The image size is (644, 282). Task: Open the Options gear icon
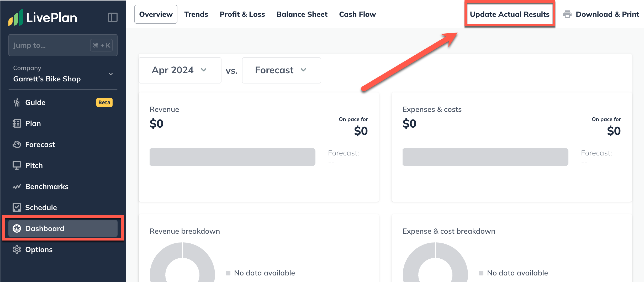[x=17, y=249]
